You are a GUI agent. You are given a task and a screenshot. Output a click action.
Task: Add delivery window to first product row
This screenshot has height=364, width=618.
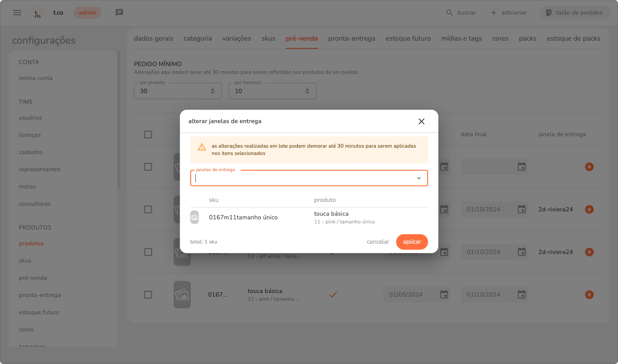(589, 167)
